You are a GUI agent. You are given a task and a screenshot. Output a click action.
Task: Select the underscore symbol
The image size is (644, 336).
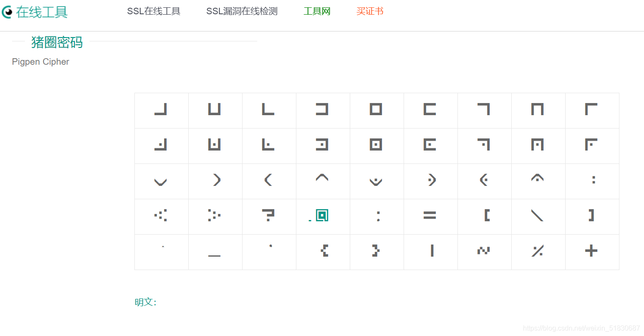click(215, 256)
